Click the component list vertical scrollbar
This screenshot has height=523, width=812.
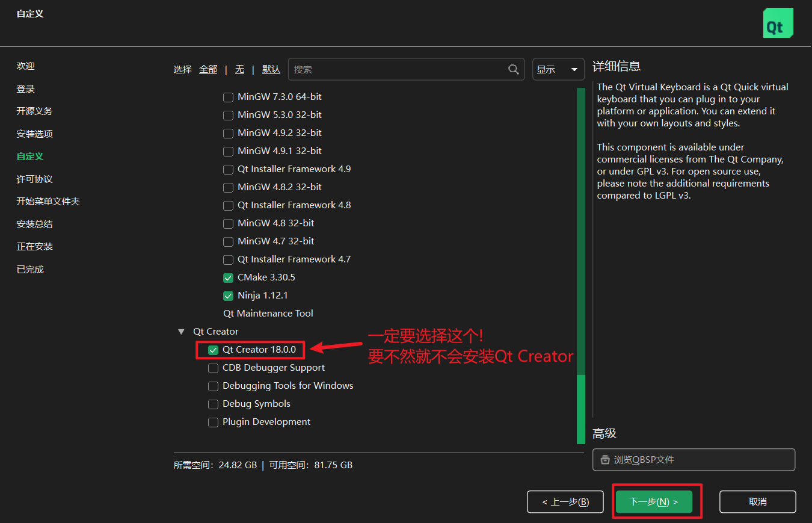pyautogui.click(x=581, y=266)
